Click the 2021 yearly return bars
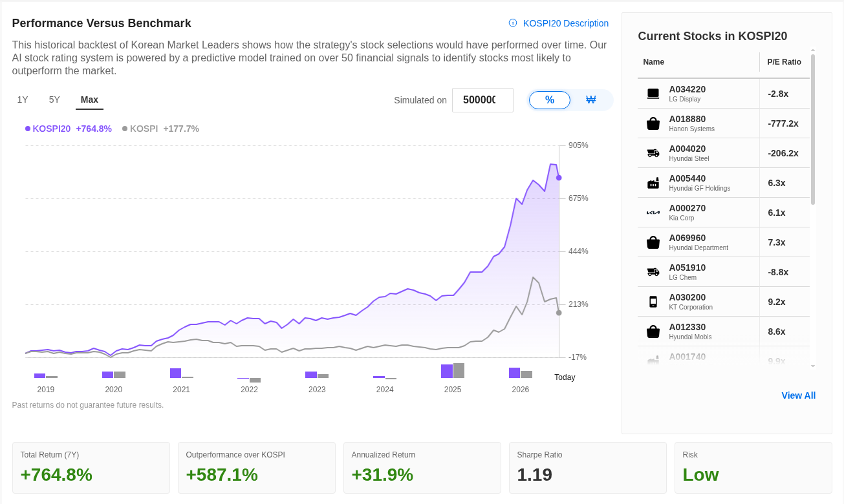The width and height of the screenshot is (844, 504). [x=182, y=373]
